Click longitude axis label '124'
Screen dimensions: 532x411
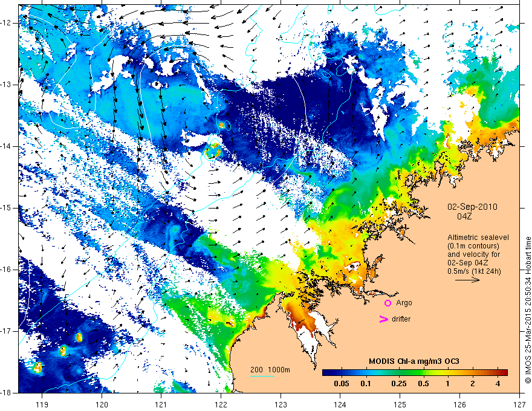pyautogui.click(x=340, y=404)
